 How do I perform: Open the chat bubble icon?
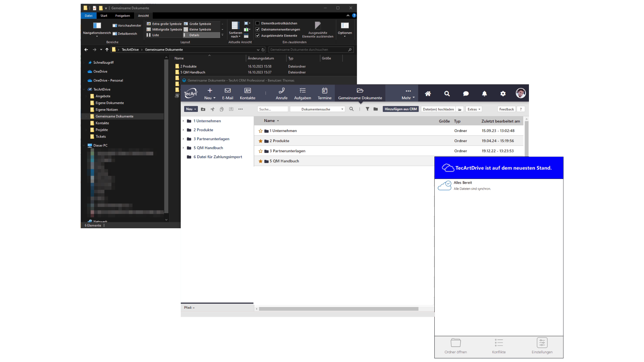pyautogui.click(x=466, y=94)
